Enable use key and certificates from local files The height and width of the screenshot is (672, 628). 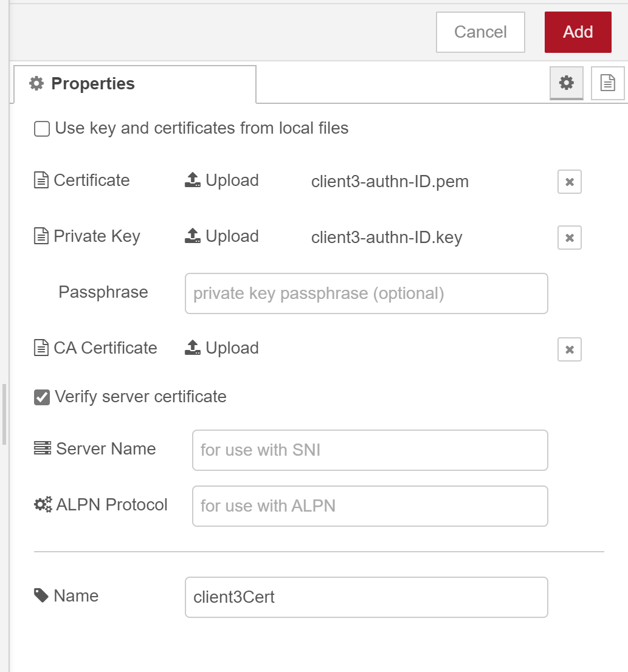point(42,129)
